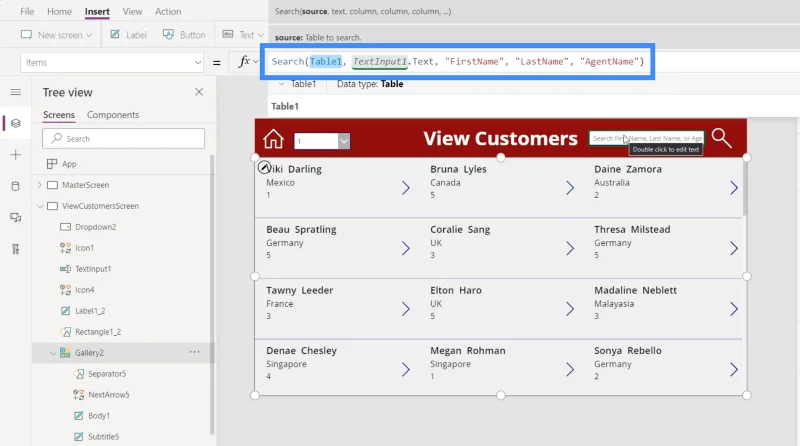Open the Tree view layers icon
This screenshot has height=446, width=800.
click(x=16, y=123)
